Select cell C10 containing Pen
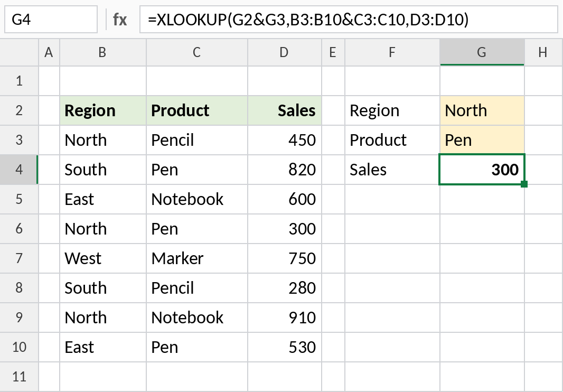563x392 pixels. pos(197,347)
